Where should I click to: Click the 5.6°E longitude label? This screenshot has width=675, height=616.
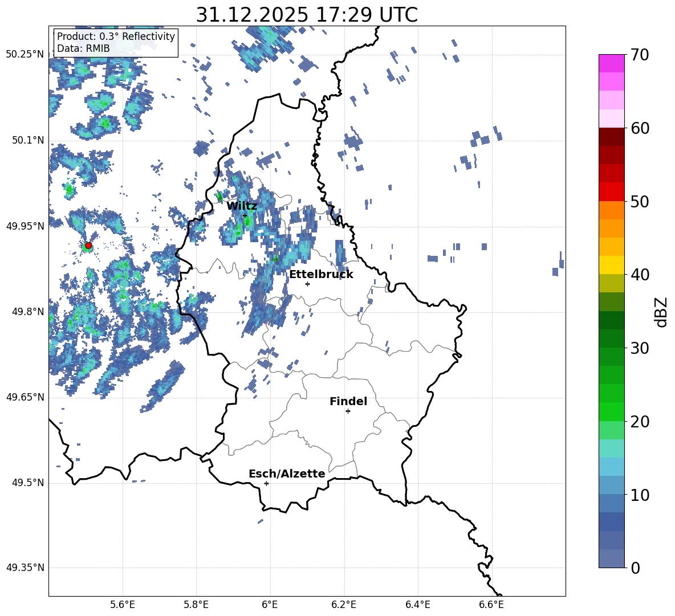click(x=123, y=605)
